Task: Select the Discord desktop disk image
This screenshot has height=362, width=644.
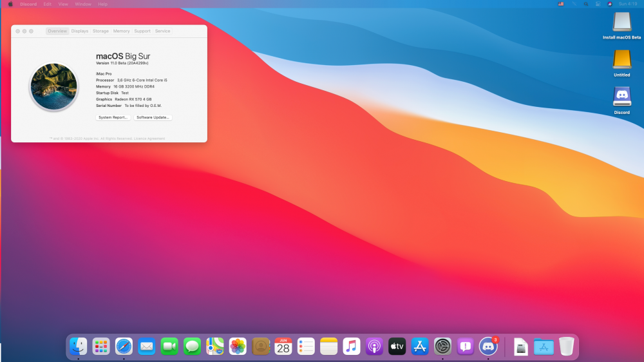Action: pyautogui.click(x=622, y=100)
